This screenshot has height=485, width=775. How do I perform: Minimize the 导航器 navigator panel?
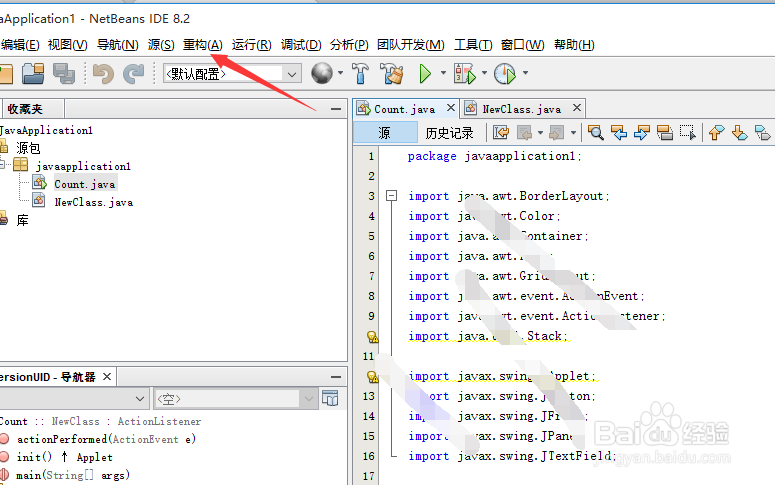tap(336, 377)
